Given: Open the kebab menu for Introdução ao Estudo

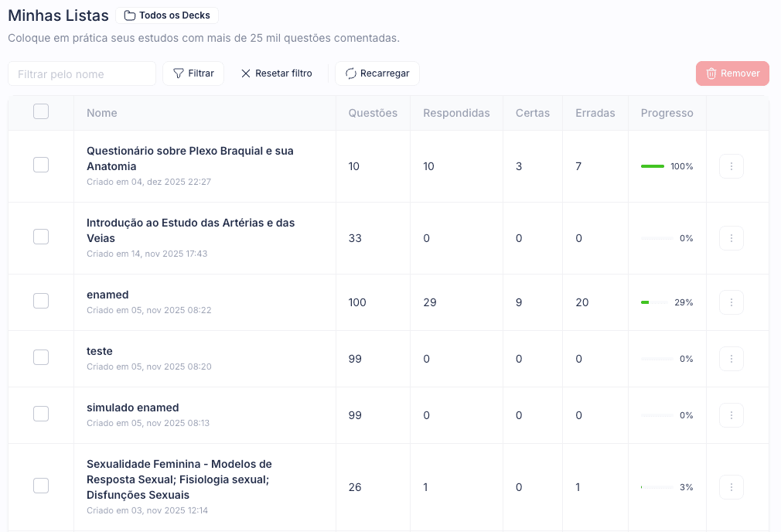Looking at the screenshot, I should pyautogui.click(x=731, y=237).
